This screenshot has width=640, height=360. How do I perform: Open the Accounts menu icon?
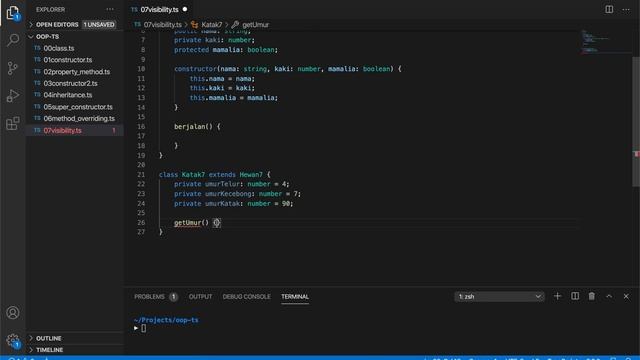pos(13,313)
